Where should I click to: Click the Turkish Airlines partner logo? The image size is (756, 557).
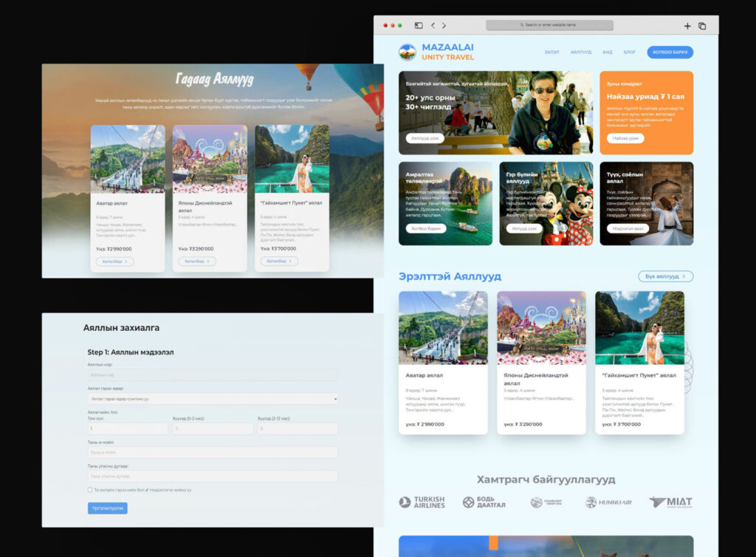pos(422,502)
